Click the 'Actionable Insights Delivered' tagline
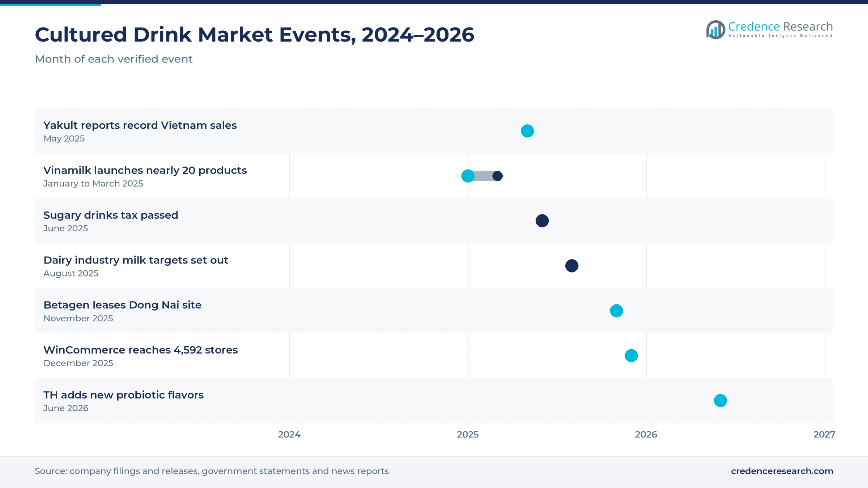This screenshot has width=868, height=488. [780, 36]
